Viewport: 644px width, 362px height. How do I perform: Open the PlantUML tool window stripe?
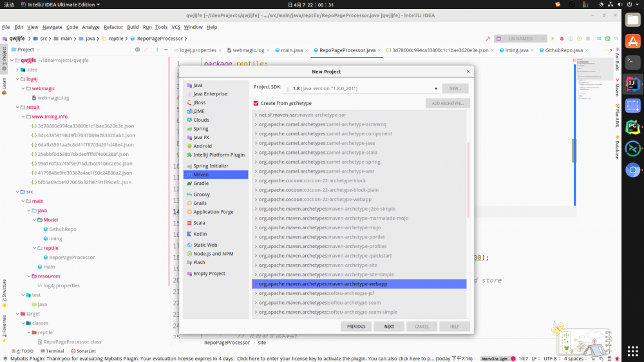click(x=617, y=116)
